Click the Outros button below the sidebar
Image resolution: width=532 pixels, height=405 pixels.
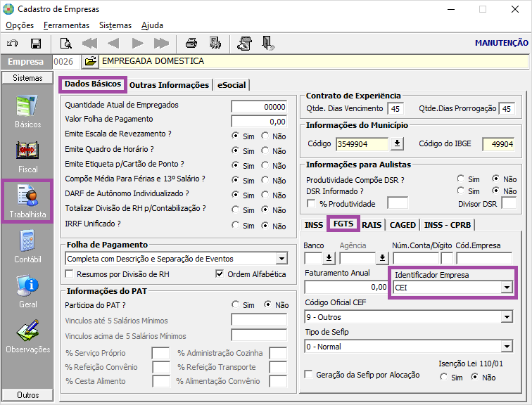point(27,395)
